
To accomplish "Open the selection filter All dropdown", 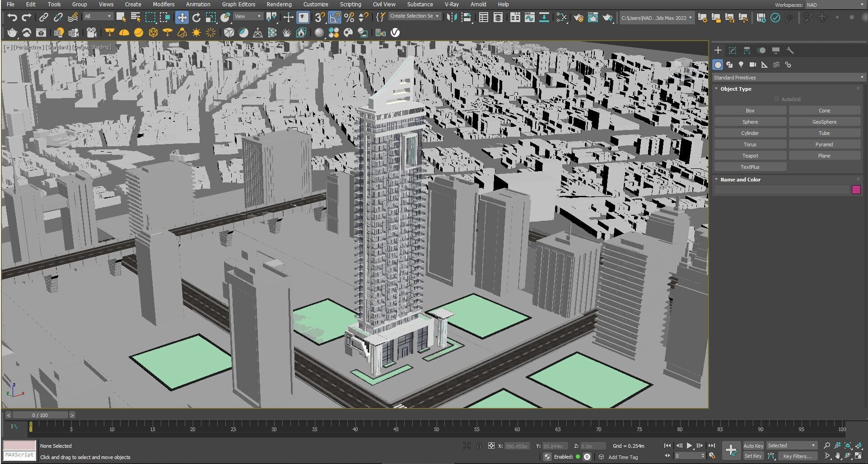I will tap(98, 16).
